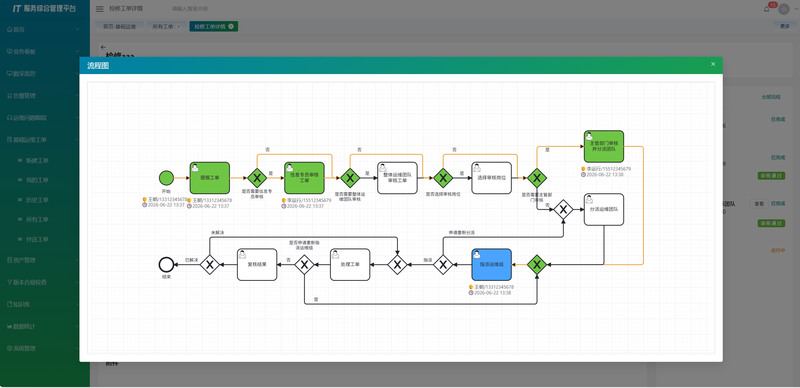
Task: Click the 处理工单 task node
Action: click(x=350, y=264)
